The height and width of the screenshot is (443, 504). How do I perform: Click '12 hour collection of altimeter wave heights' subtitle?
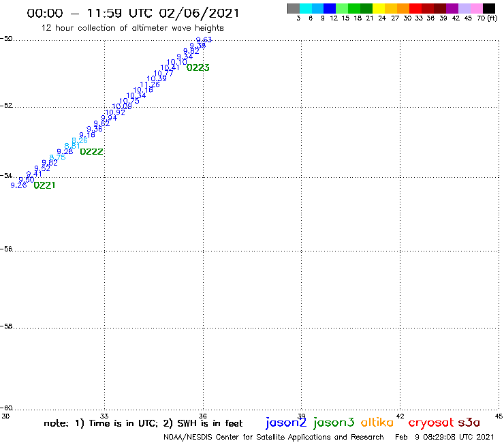point(132,28)
